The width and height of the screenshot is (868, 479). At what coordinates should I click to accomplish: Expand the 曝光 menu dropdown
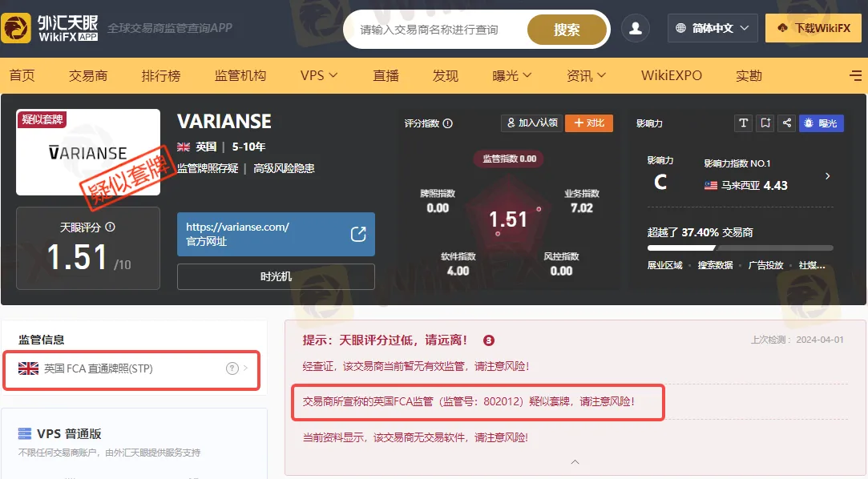click(511, 75)
